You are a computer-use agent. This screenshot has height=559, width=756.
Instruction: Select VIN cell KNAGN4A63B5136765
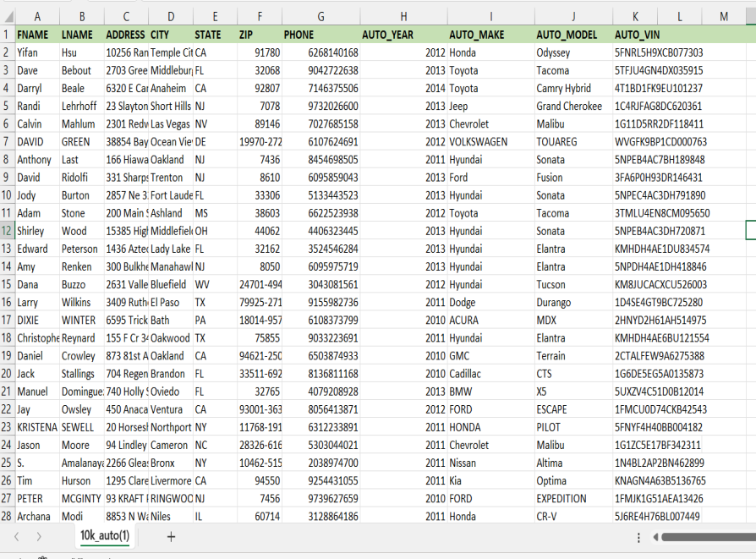pyautogui.click(x=660, y=481)
